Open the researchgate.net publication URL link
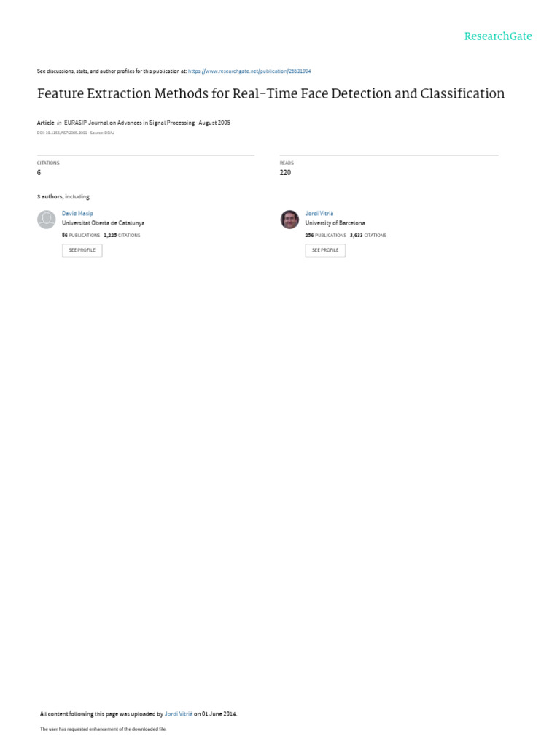Screen dimensions: 560x747 [249, 71]
